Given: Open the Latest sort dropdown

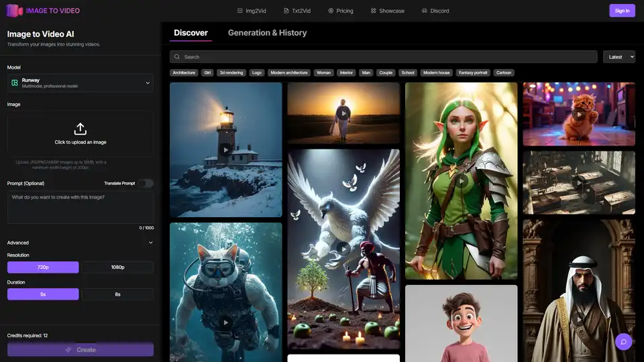Looking at the screenshot, I should 619,57.
